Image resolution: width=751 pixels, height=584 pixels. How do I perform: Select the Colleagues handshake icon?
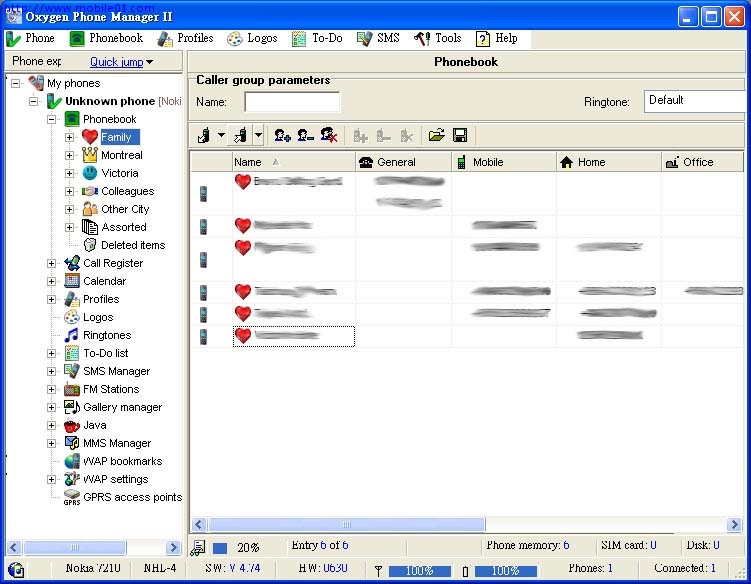pyautogui.click(x=90, y=191)
